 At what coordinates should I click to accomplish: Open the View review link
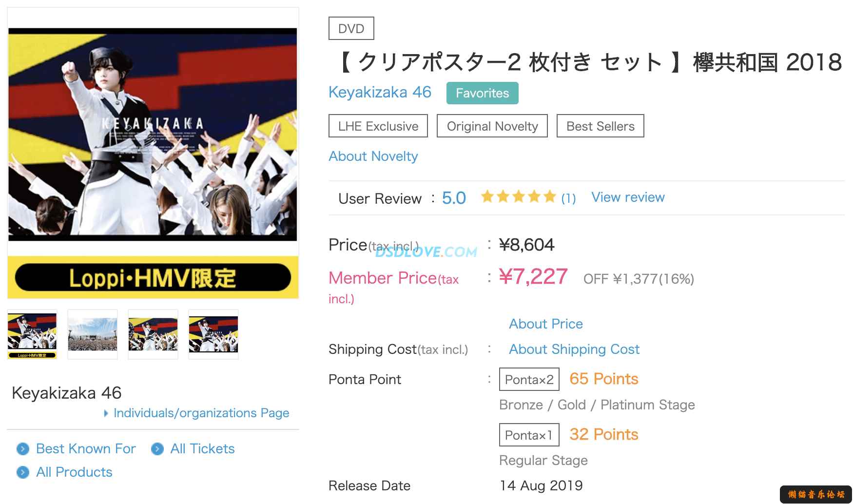coord(628,197)
